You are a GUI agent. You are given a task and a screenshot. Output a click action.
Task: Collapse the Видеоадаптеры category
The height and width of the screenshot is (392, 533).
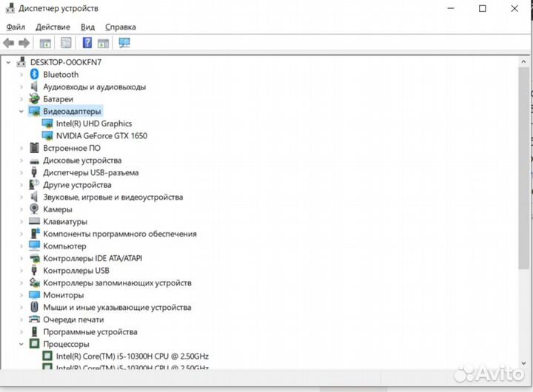pos(21,112)
